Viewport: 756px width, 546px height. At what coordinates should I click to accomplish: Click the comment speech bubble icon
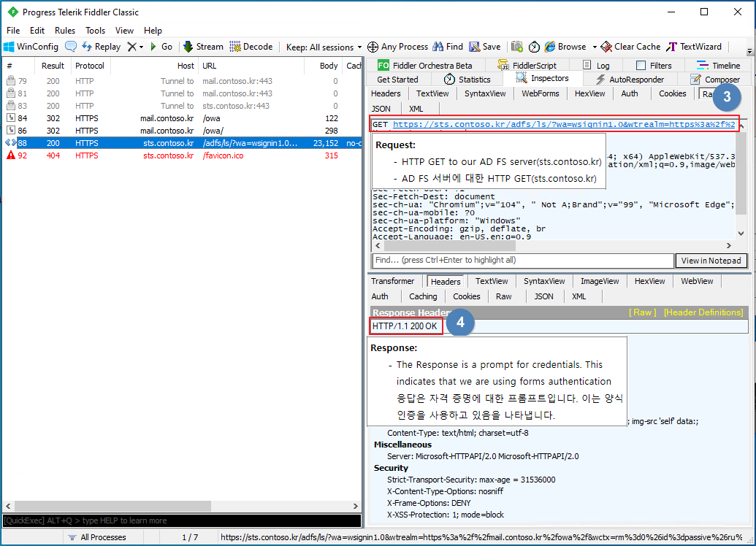(71, 47)
